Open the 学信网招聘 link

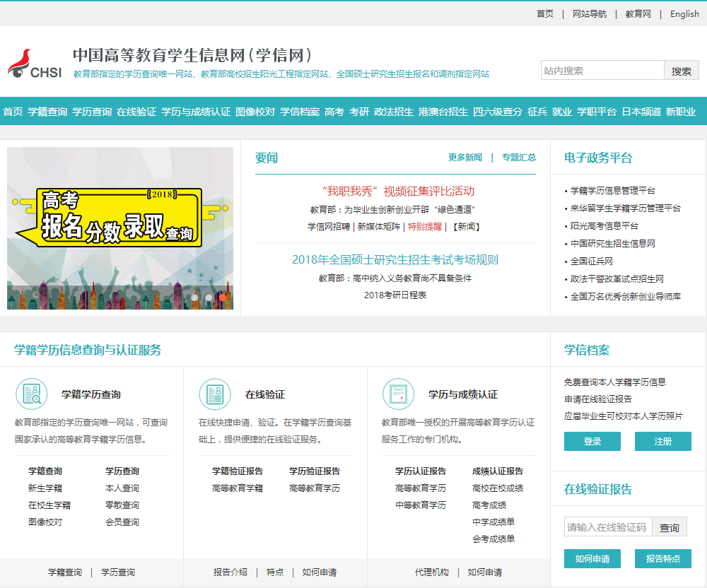329,227
